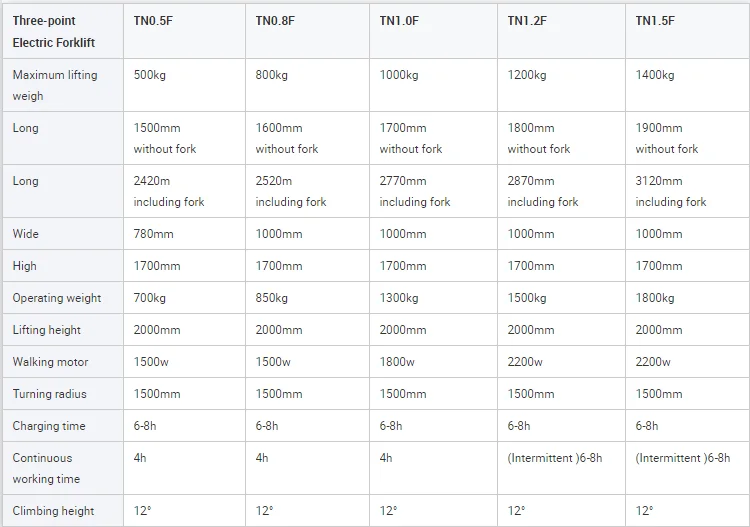Click the Charging time row label
Viewport: 750px width, 527px height.
[49, 426]
